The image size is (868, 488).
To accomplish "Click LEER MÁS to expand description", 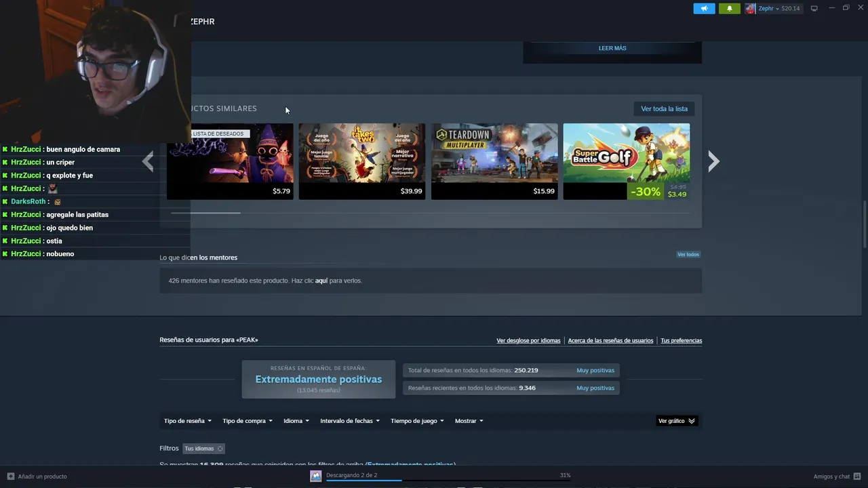I will coord(612,48).
